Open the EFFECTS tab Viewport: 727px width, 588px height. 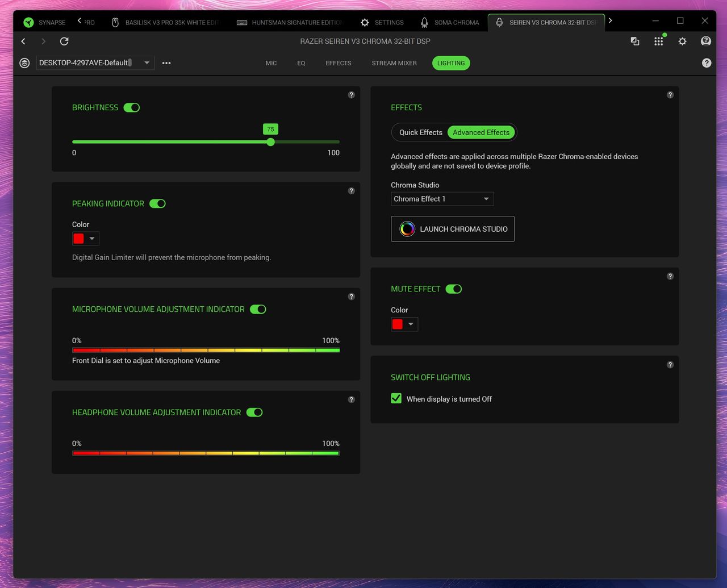339,63
